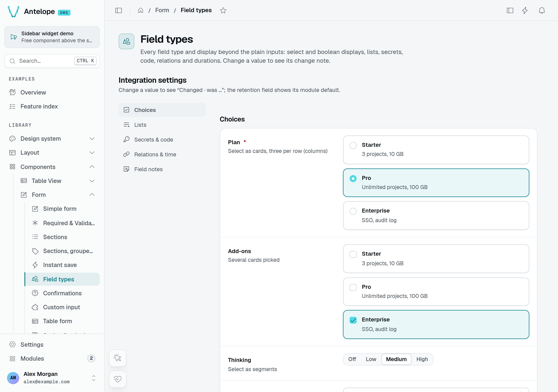Set Thinking segment to High
Image resolution: width=558 pixels, height=392 pixels.
[422, 359]
